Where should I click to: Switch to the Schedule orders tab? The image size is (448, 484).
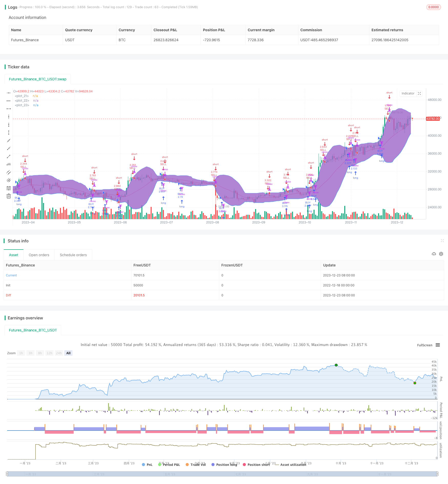pos(73,255)
